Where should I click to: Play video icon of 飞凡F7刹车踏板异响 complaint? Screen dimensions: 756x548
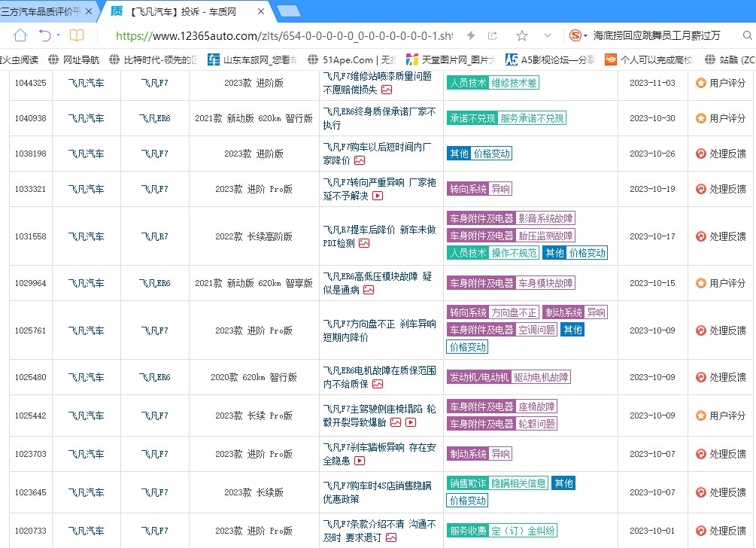[x=360, y=461]
